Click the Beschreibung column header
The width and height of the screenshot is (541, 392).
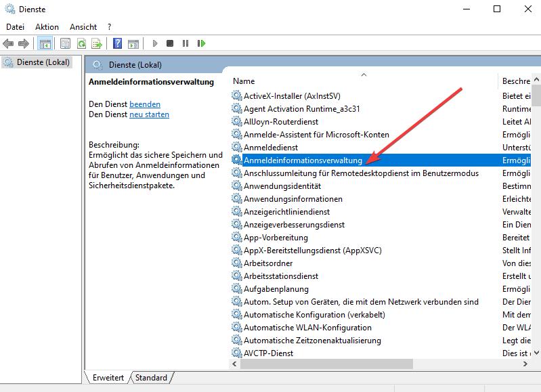pos(516,81)
